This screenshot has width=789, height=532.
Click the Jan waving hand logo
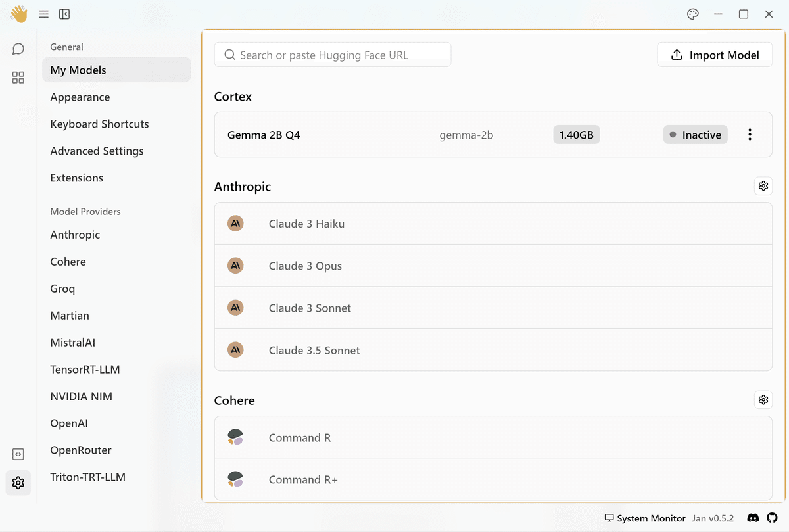(18, 14)
